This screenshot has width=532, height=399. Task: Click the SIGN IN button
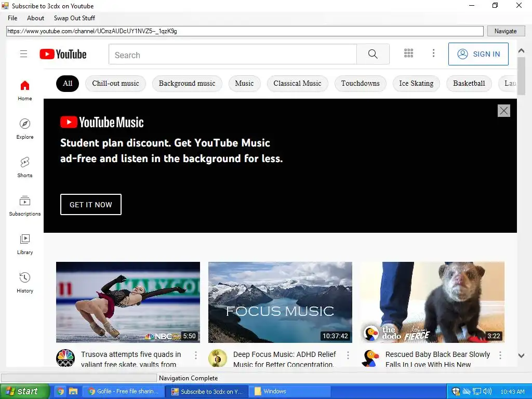(478, 54)
